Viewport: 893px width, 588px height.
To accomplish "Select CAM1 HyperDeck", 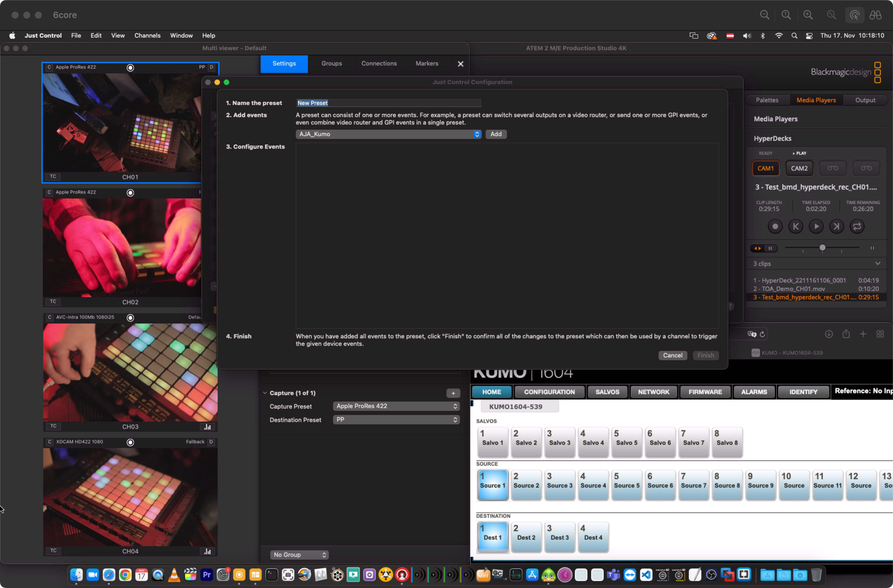I will [x=765, y=168].
